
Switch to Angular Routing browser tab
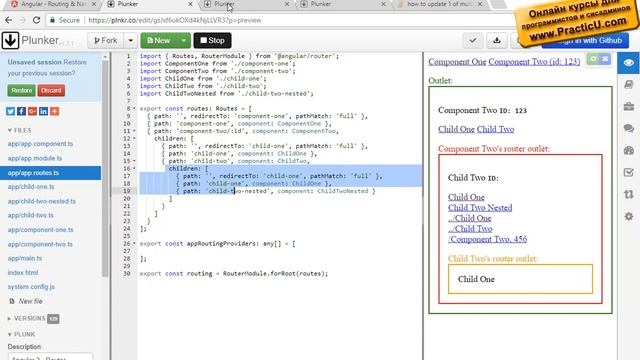pyautogui.click(x=53, y=4)
